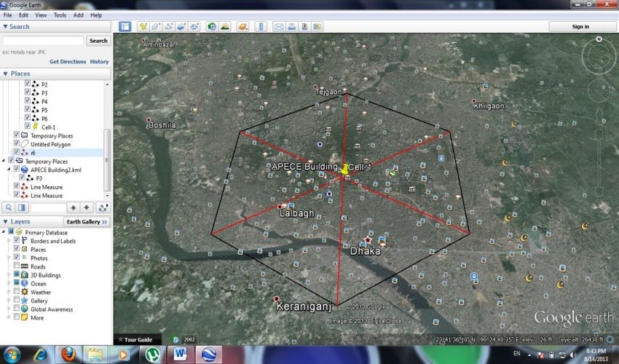Click the move item up arrow
This screenshot has height=364, width=619.
(74, 207)
